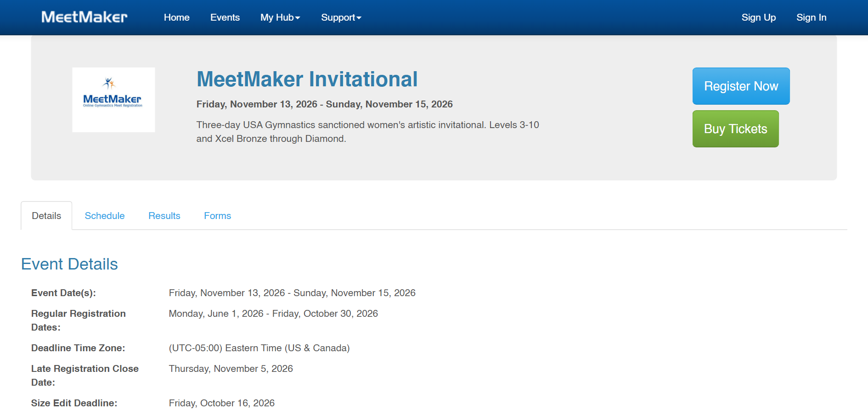This screenshot has width=868, height=410.
Task: Switch to the Results tab
Action: [x=164, y=216]
